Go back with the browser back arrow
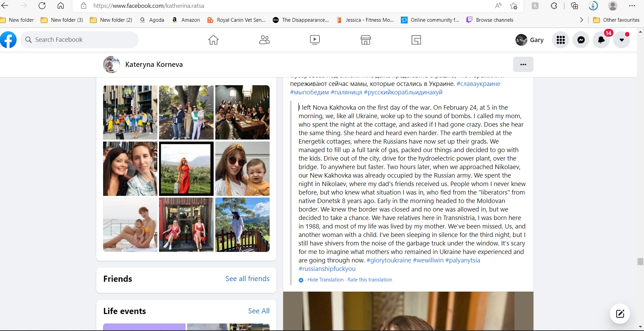The width and height of the screenshot is (644, 331). pyautogui.click(x=5, y=6)
